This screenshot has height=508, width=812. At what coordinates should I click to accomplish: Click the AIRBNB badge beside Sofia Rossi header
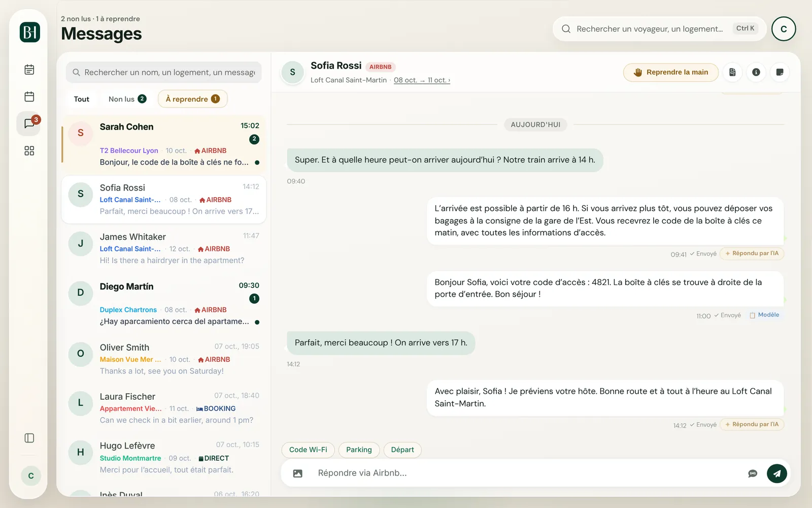pos(381,67)
